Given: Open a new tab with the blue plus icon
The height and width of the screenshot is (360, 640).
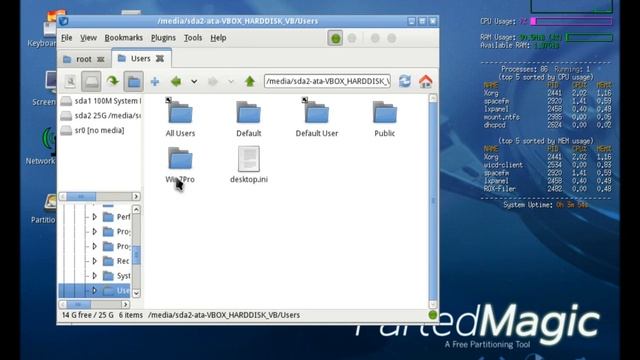Looking at the screenshot, I should 155,81.
